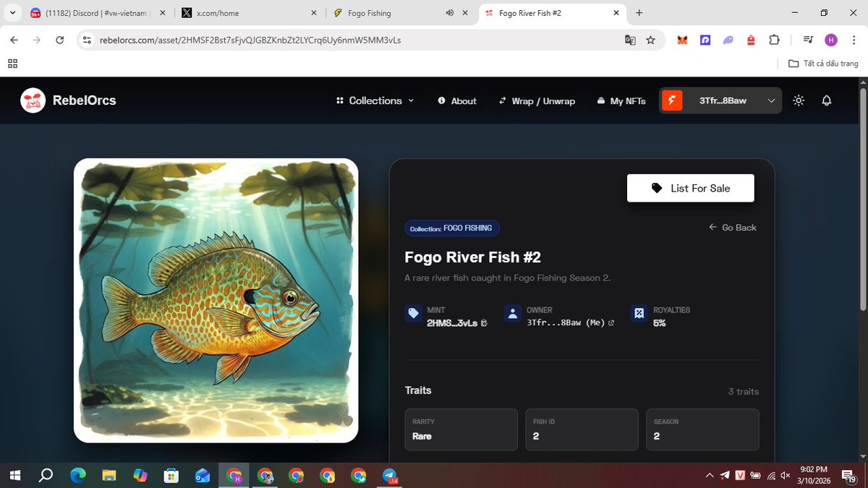Open the volume tray icon
Screen dimensions: 868x488
pos(786,475)
